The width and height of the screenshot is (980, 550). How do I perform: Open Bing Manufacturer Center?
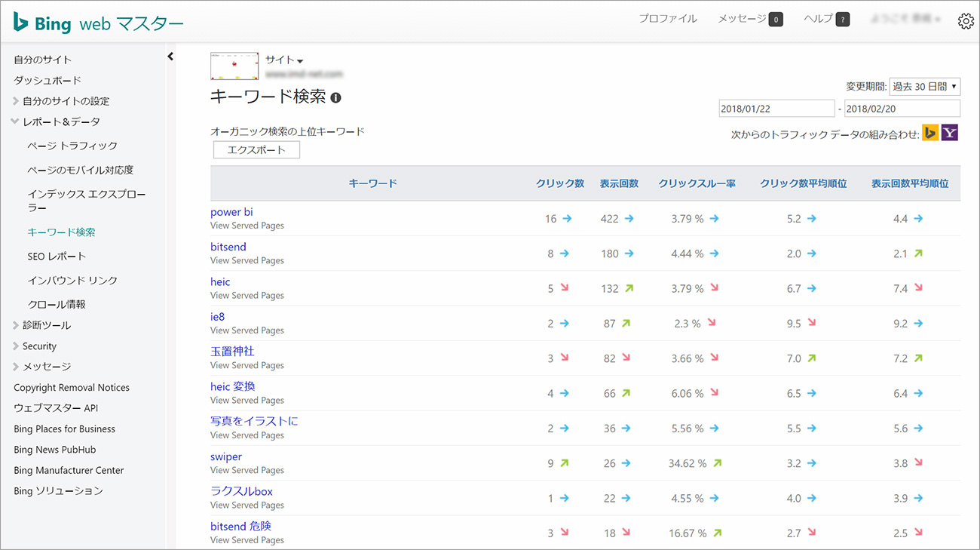pyautogui.click(x=69, y=470)
